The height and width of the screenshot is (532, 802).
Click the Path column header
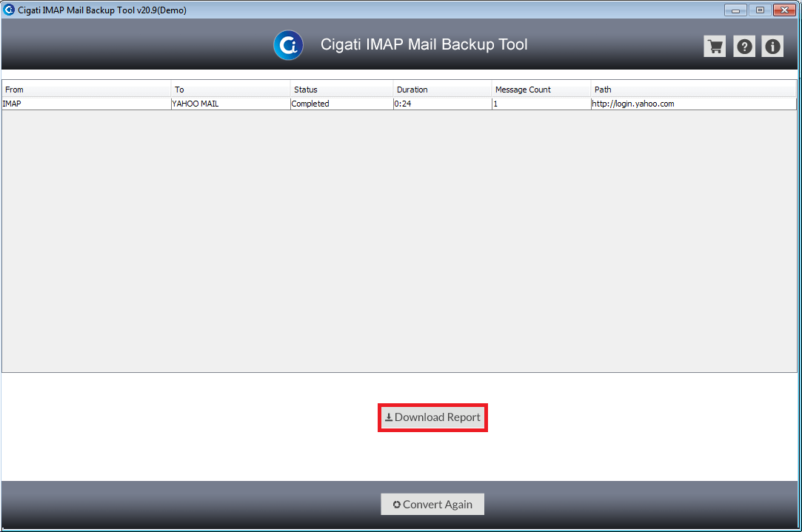coord(694,90)
